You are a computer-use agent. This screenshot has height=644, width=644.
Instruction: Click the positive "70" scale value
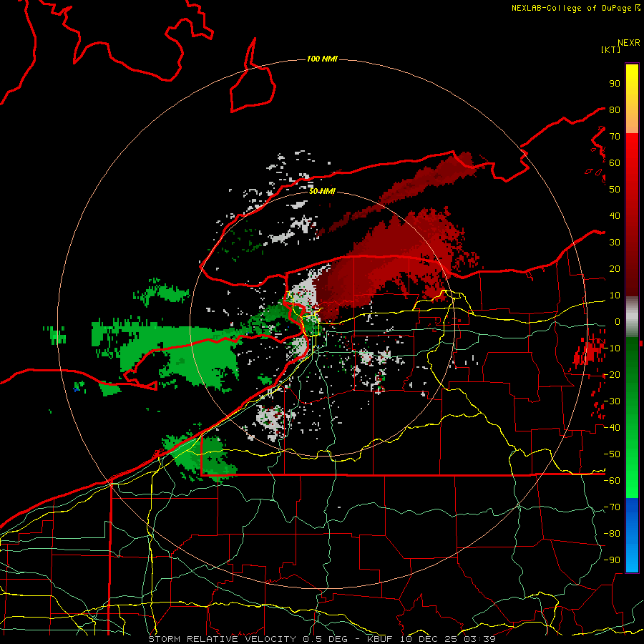pyautogui.click(x=615, y=137)
